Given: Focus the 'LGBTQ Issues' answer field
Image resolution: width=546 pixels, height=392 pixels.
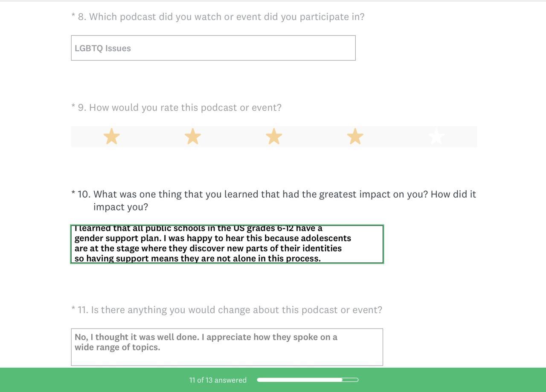Looking at the screenshot, I should click(x=213, y=48).
